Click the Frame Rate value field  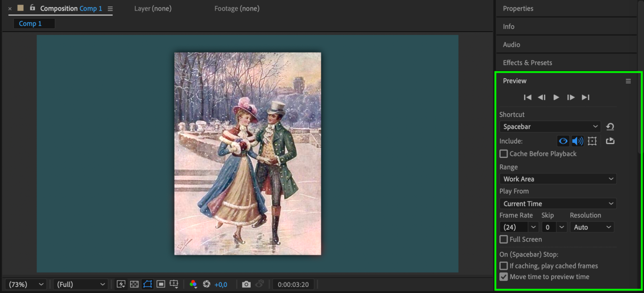point(514,227)
